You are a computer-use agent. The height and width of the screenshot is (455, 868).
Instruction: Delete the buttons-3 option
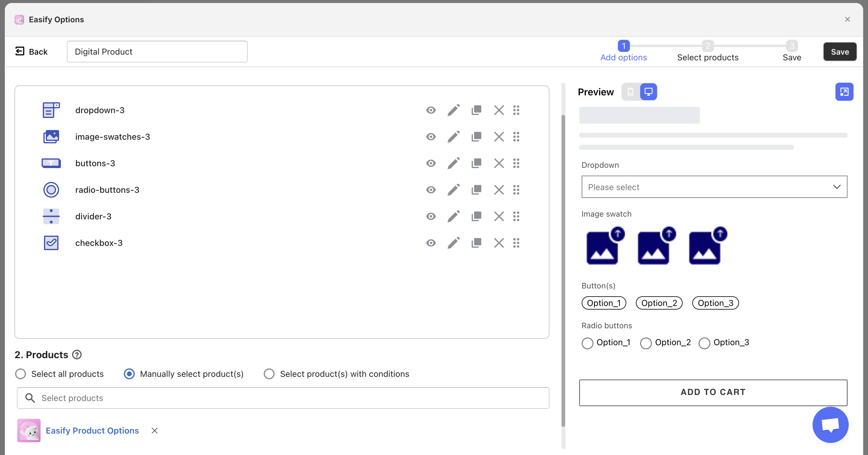(x=499, y=163)
